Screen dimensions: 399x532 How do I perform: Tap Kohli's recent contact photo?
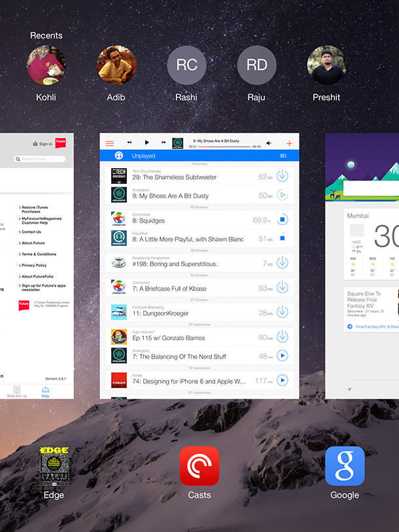pyautogui.click(x=46, y=65)
